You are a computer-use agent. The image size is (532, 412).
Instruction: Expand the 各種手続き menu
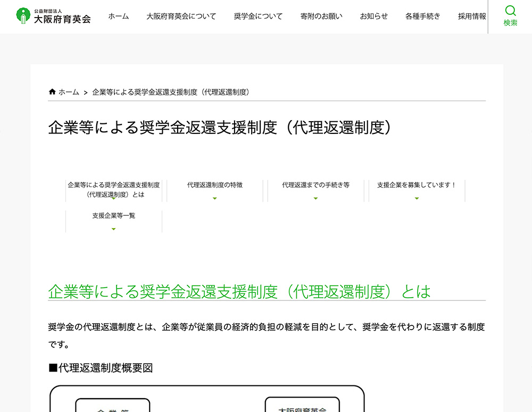[422, 16]
